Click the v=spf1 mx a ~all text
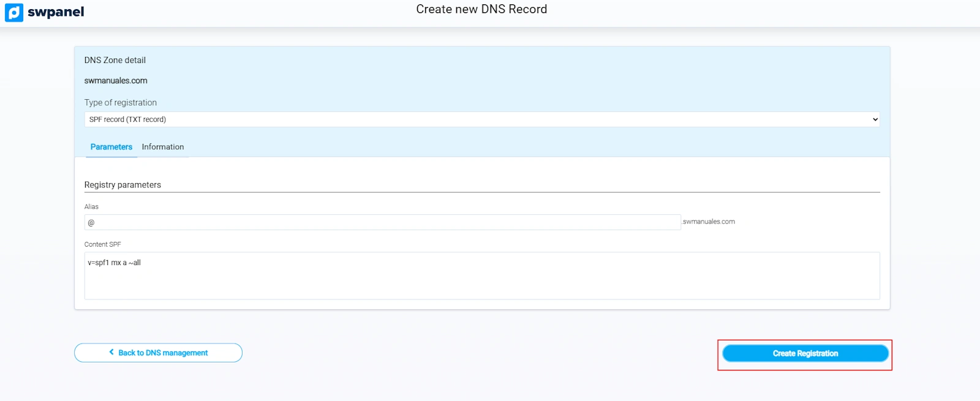Image resolution: width=980 pixels, height=401 pixels. (x=114, y=263)
